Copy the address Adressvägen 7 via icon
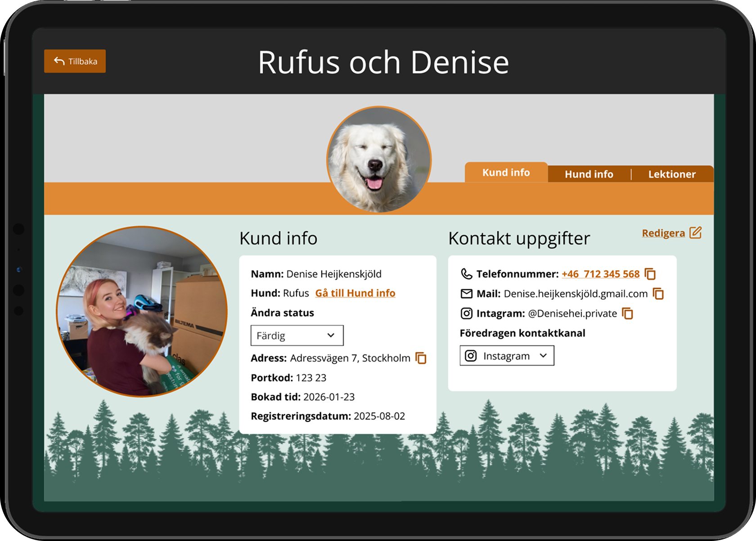 (x=421, y=358)
